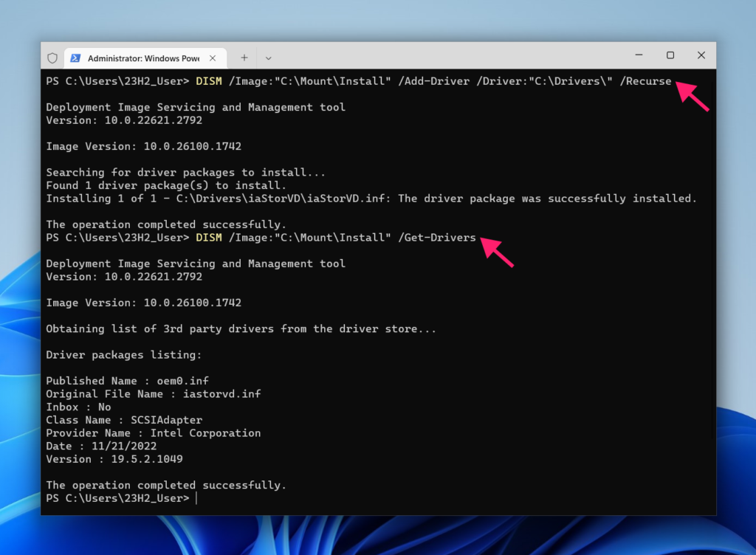Click the /Recurse parameter text
The image size is (756, 555).
[x=645, y=81]
